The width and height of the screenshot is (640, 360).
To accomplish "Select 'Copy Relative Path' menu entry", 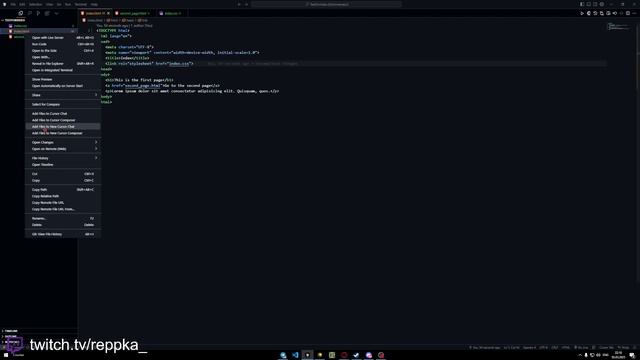I will click(x=63, y=196).
